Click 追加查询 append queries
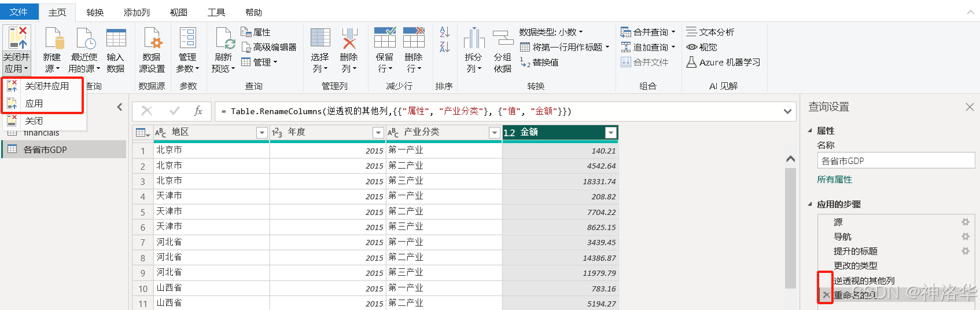The width and height of the screenshot is (980, 310). (648, 47)
